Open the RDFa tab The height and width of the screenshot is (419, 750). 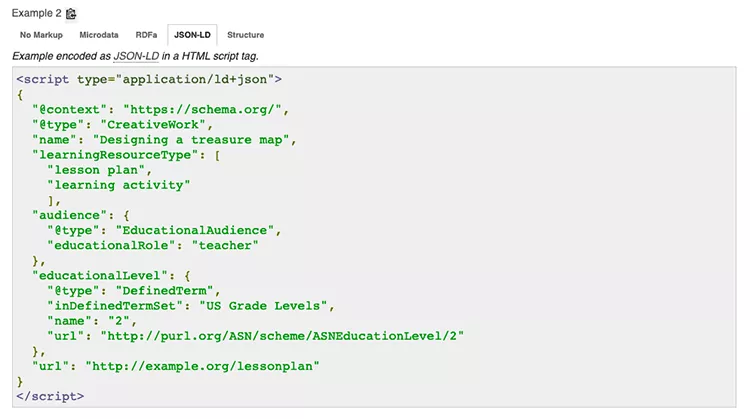[x=146, y=35]
